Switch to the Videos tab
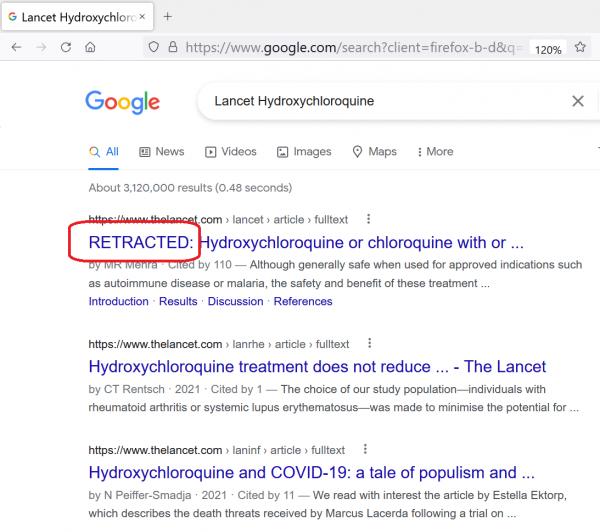This screenshot has width=600, height=532. point(231,152)
